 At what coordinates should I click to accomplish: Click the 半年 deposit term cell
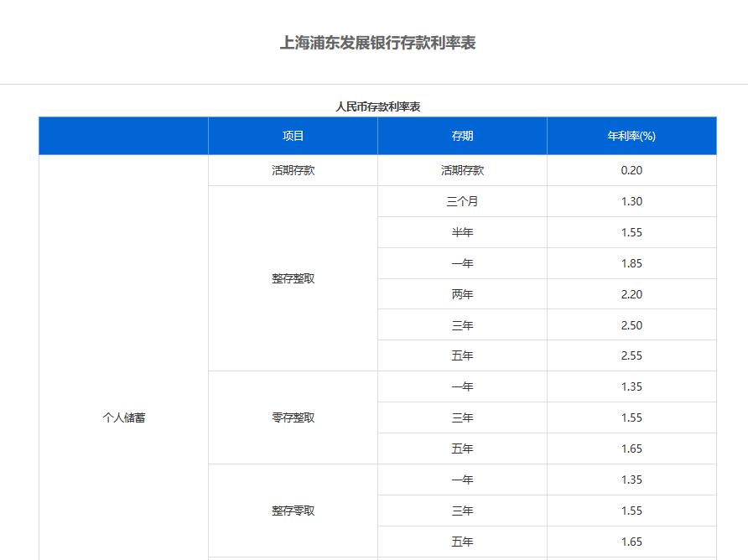(462, 232)
